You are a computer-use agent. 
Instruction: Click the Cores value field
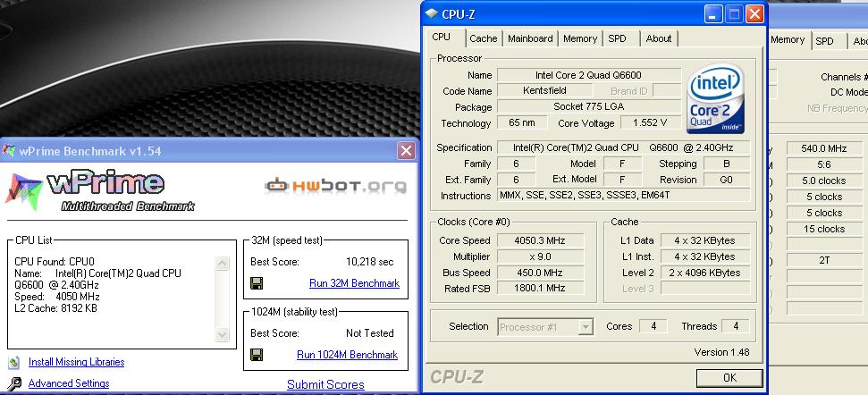[653, 326]
